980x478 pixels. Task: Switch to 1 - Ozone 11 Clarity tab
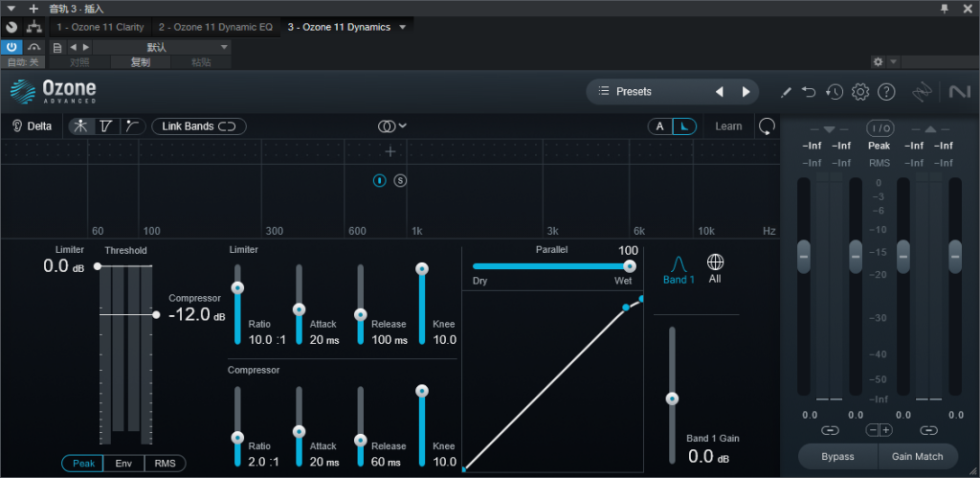pyautogui.click(x=100, y=27)
